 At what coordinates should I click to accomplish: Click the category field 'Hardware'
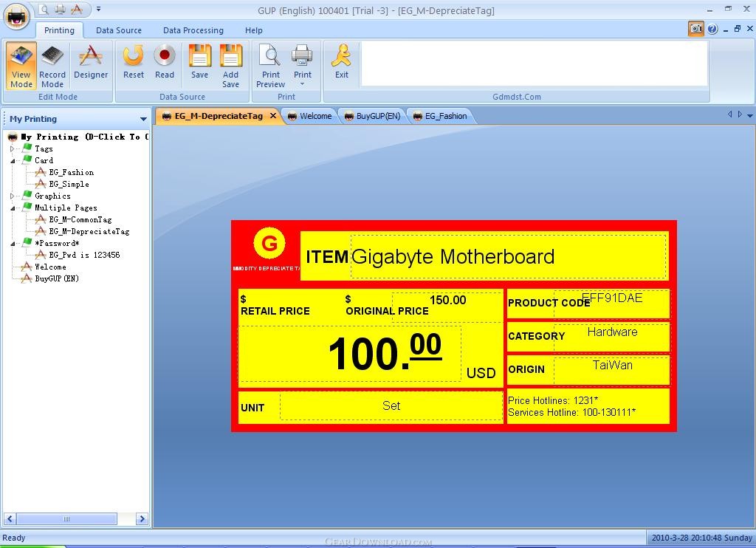click(x=611, y=338)
